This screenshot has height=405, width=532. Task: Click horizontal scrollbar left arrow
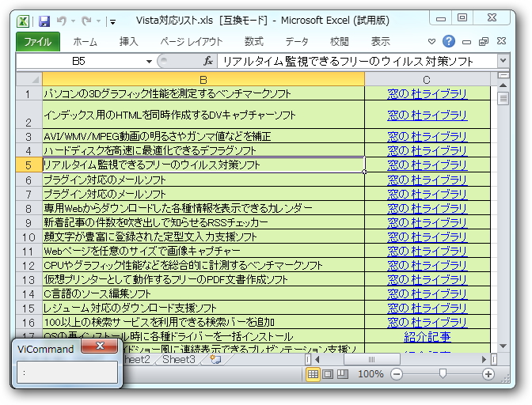[317, 359]
